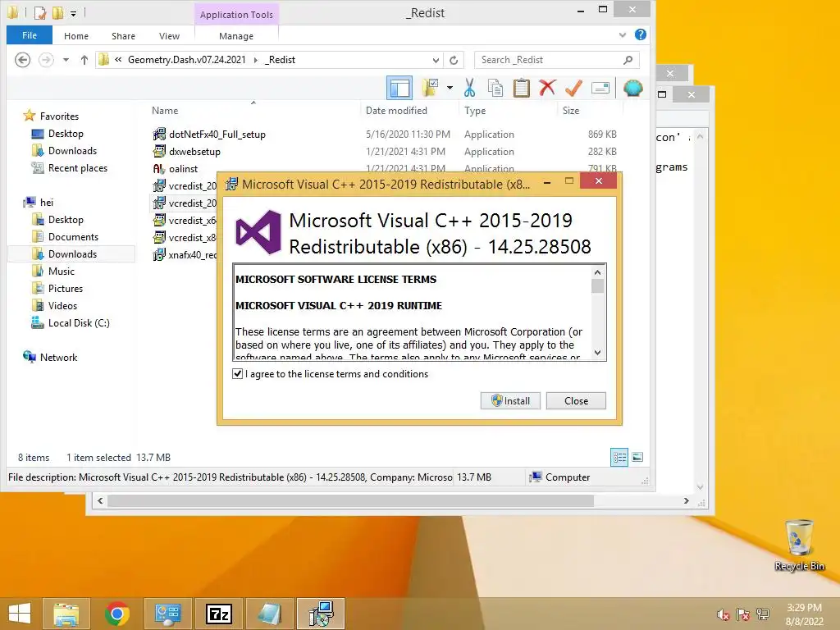Screen dimensions: 840x630
Task: Click the Forward navigation arrow
Action: pos(46,59)
